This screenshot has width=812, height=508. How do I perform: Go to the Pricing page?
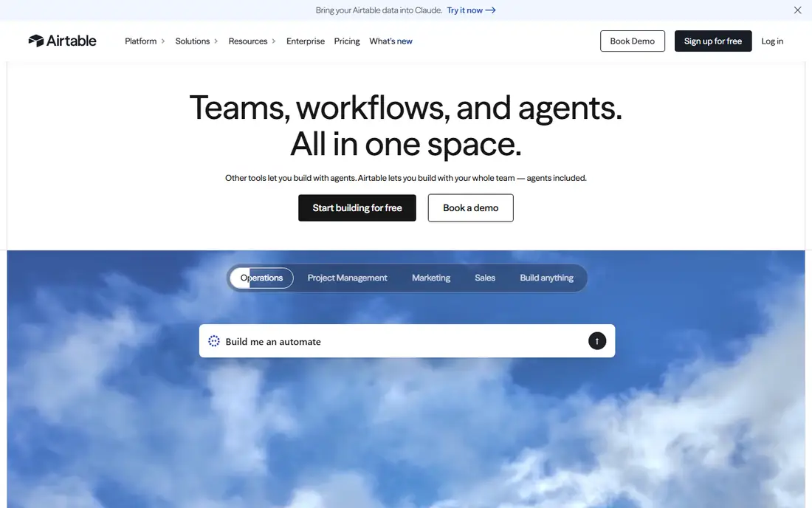pos(347,41)
